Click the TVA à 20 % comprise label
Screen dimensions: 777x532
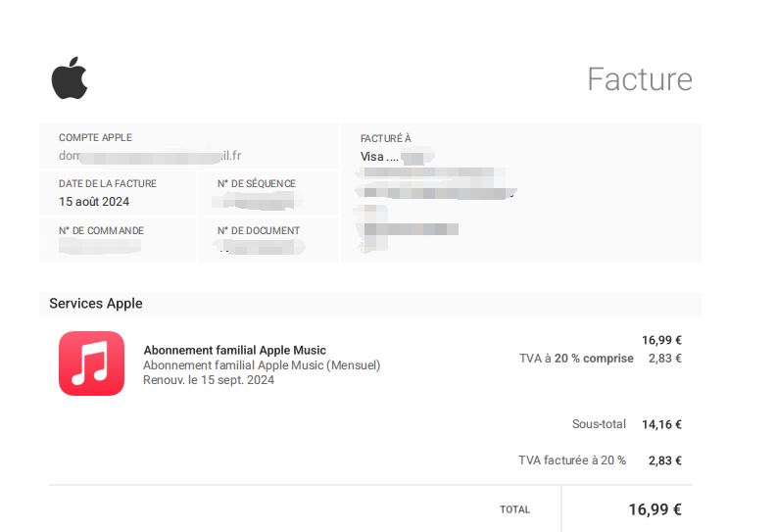576,359
